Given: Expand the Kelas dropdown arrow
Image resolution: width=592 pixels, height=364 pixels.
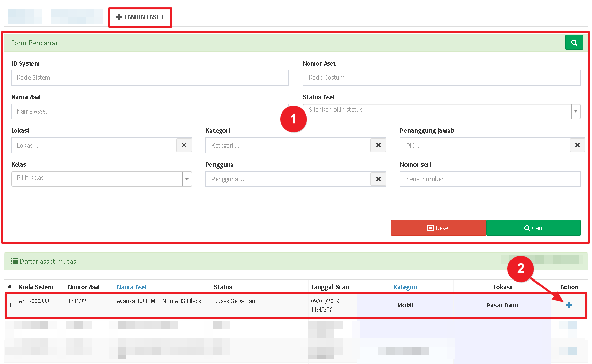Looking at the screenshot, I should pyautogui.click(x=187, y=179).
